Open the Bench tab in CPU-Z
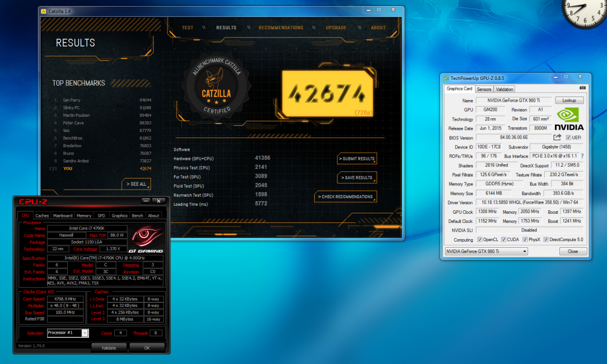607x364 pixels. coord(137,215)
